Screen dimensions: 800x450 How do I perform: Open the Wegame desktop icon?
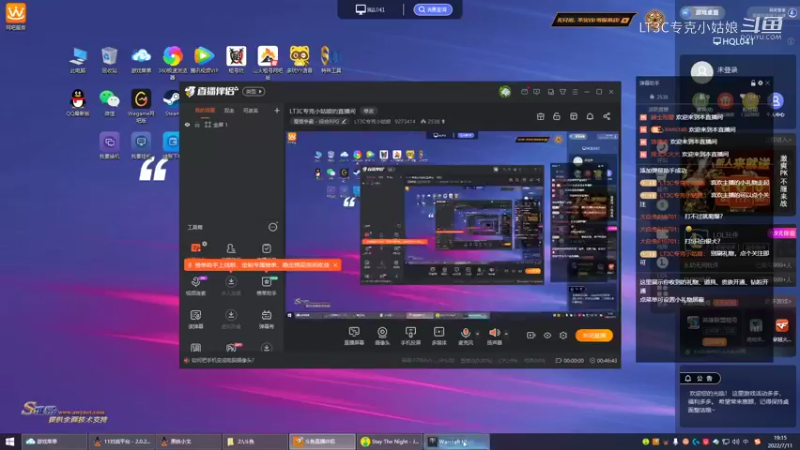click(141, 106)
